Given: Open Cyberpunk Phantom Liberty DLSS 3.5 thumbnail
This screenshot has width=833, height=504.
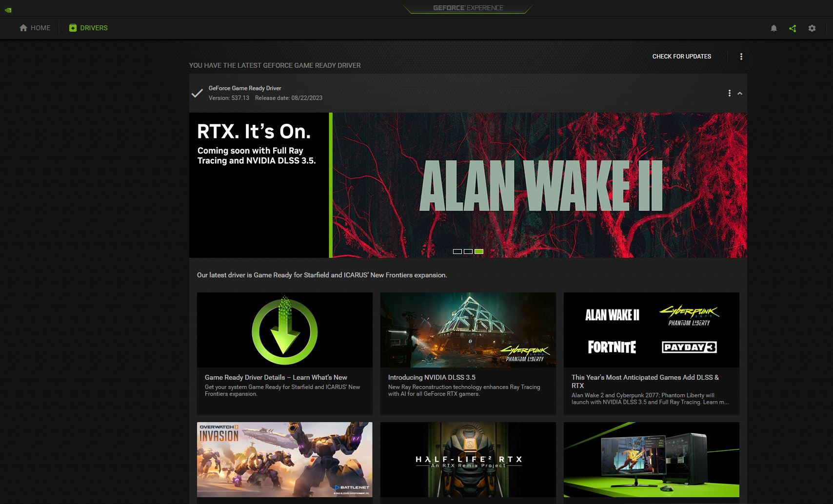Looking at the screenshot, I should pos(468,330).
